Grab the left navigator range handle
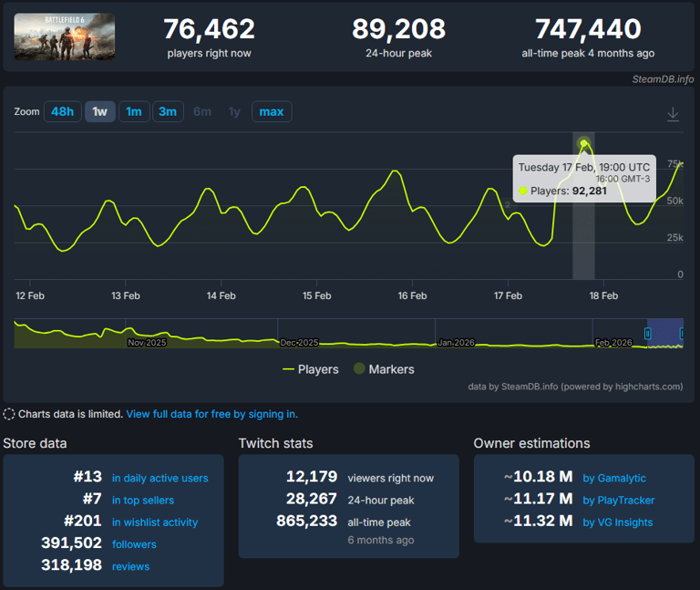Screen dimensions: 700x590 click(x=647, y=333)
